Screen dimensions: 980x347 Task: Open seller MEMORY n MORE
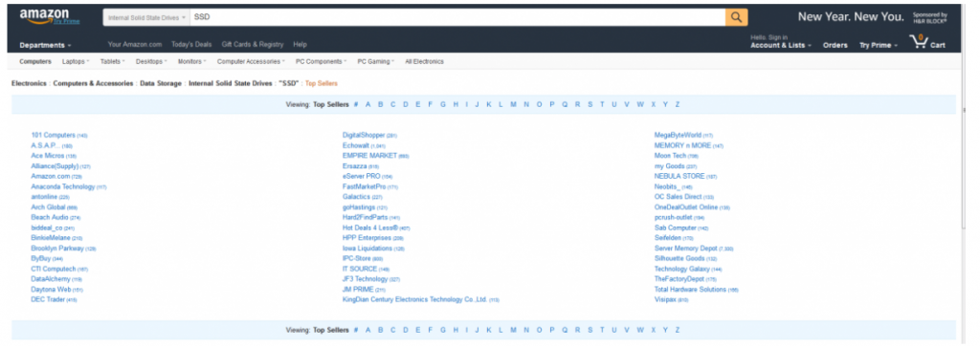[682, 145]
